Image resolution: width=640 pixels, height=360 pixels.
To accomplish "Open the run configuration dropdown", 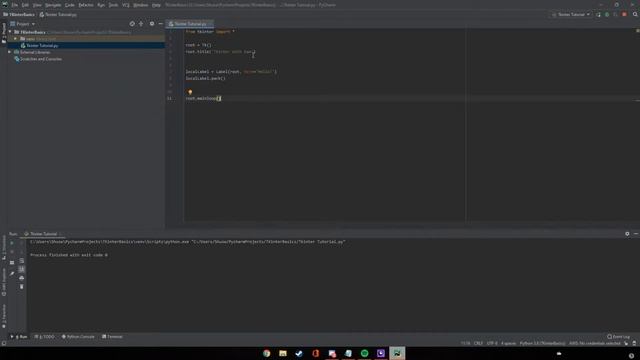I will pyautogui.click(x=571, y=14).
